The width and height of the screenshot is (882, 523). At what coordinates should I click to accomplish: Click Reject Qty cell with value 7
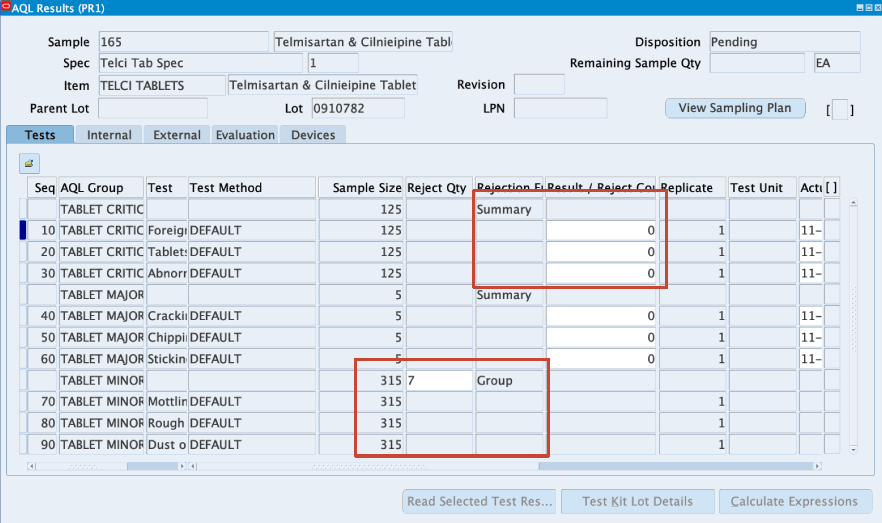(x=439, y=381)
